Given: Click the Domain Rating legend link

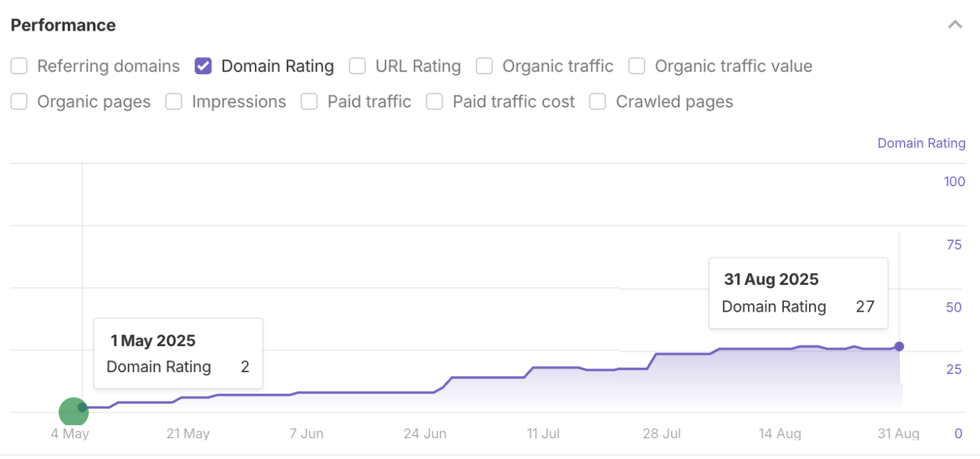Looking at the screenshot, I should coord(921,143).
